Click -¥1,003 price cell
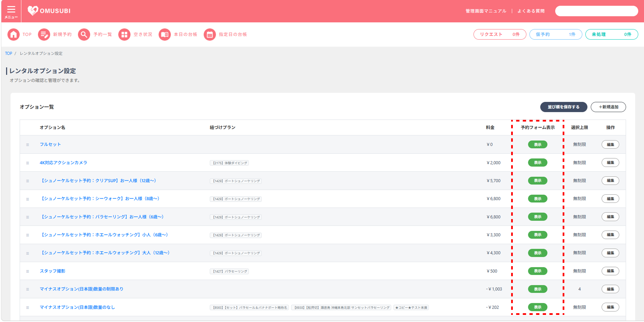Screen dimensions: 644x322 click(x=494, y=289)
